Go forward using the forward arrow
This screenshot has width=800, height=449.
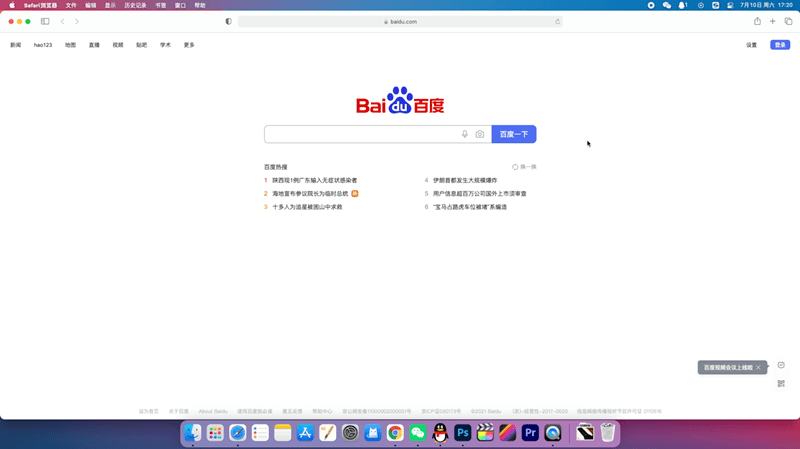pyautogui.click(x=77, y=21)
